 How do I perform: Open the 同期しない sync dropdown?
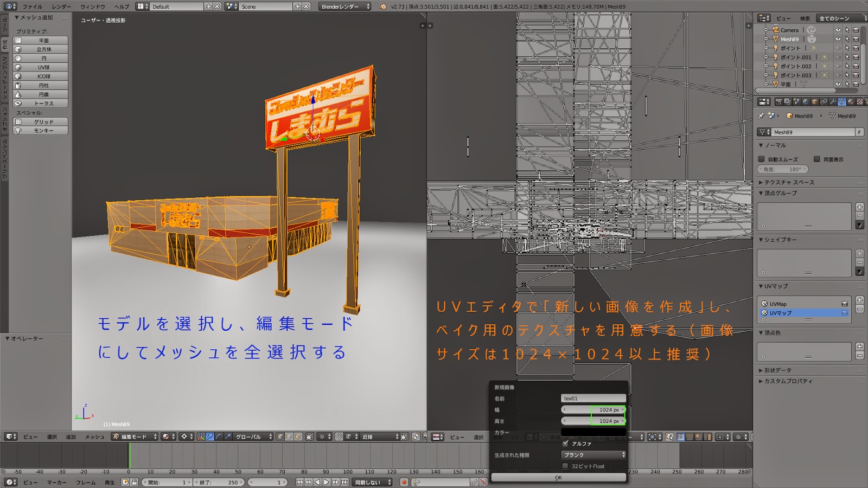coord(373,482)
